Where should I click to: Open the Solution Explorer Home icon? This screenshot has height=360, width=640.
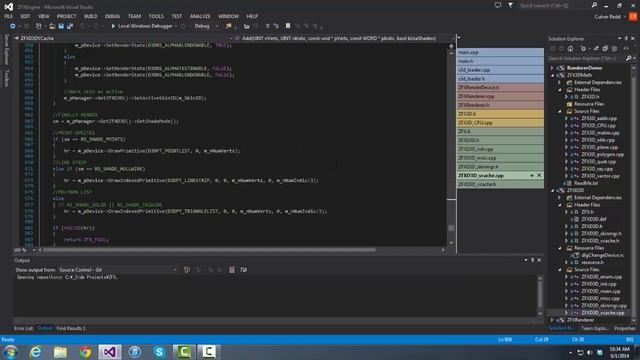click(x=570, y=49)
